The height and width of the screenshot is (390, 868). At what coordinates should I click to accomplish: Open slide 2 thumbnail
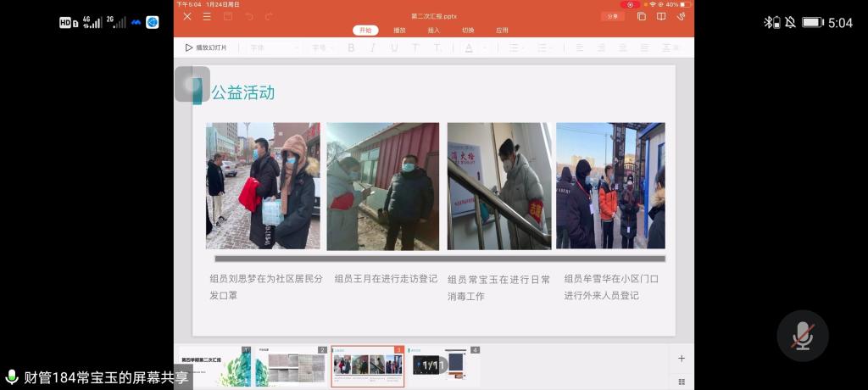coord(292,367)
